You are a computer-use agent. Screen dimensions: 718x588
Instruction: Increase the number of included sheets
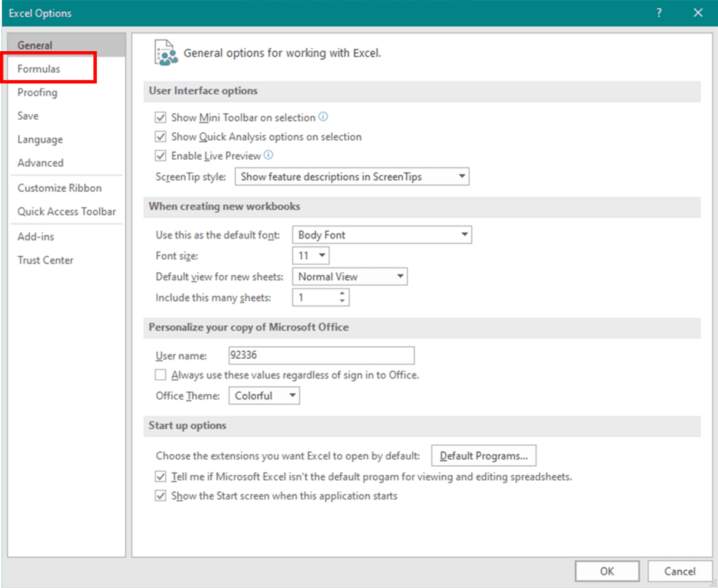click(343, 293)
